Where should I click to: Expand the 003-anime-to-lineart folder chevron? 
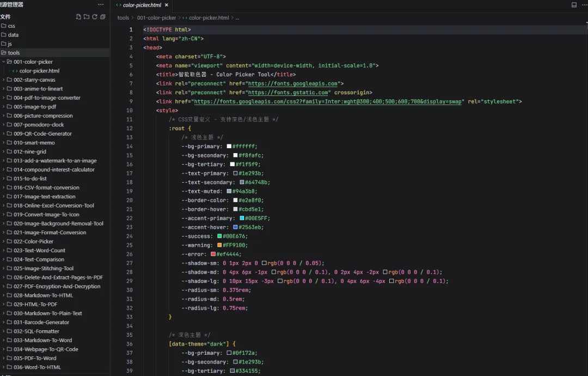click(x=4, y=89)
